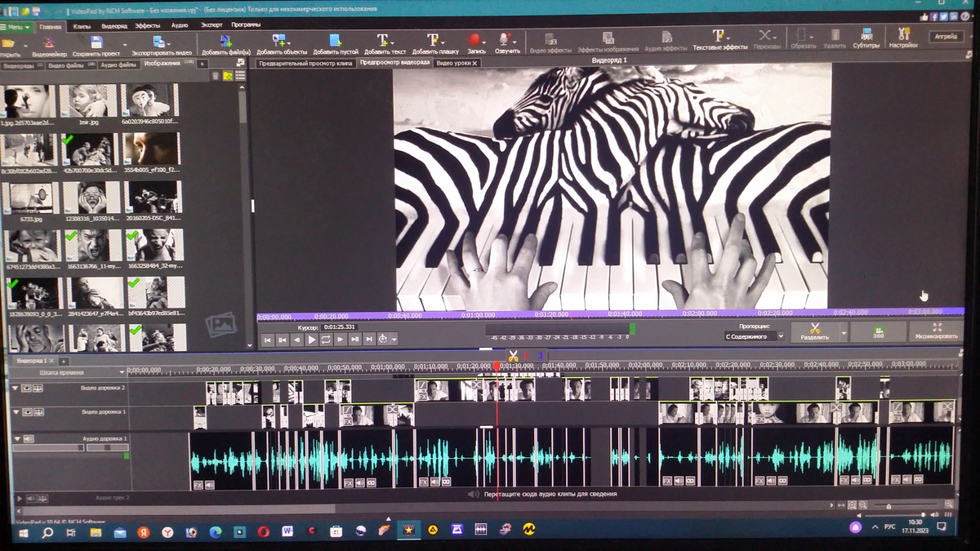The height and width of the screenshot is (551, 980).
Task: Click Add Objects (Добавить объекты) icon
Action: [280, 40]
